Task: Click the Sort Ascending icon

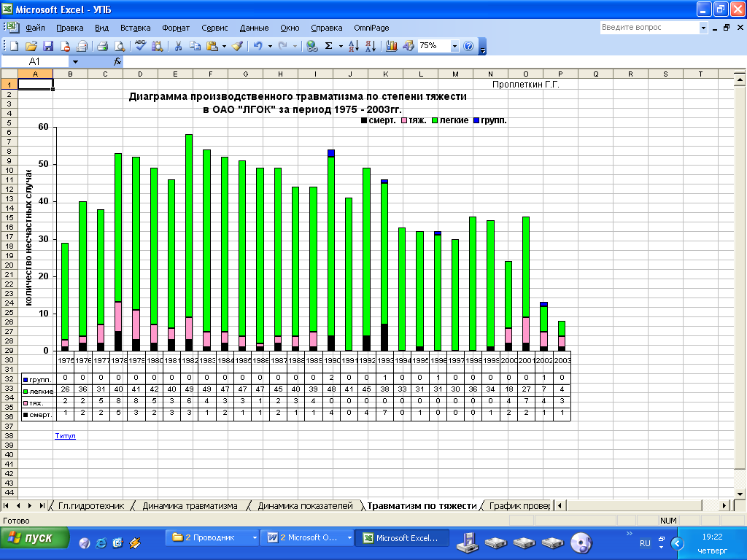Action: (x=353, y=46)
